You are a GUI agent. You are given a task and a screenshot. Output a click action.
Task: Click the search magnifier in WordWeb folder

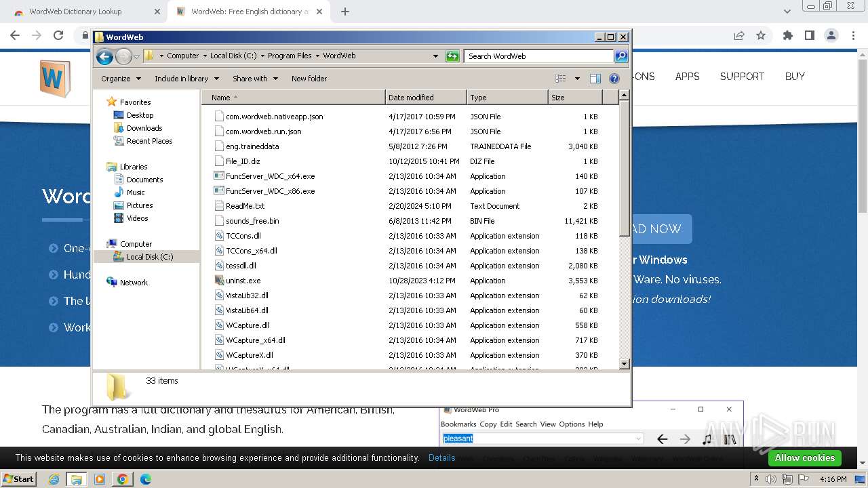point(621,56)
